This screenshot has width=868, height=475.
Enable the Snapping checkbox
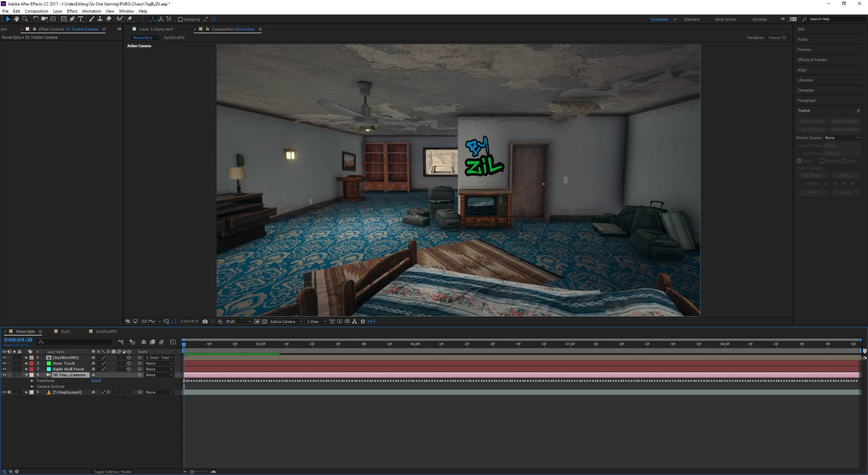180,19
